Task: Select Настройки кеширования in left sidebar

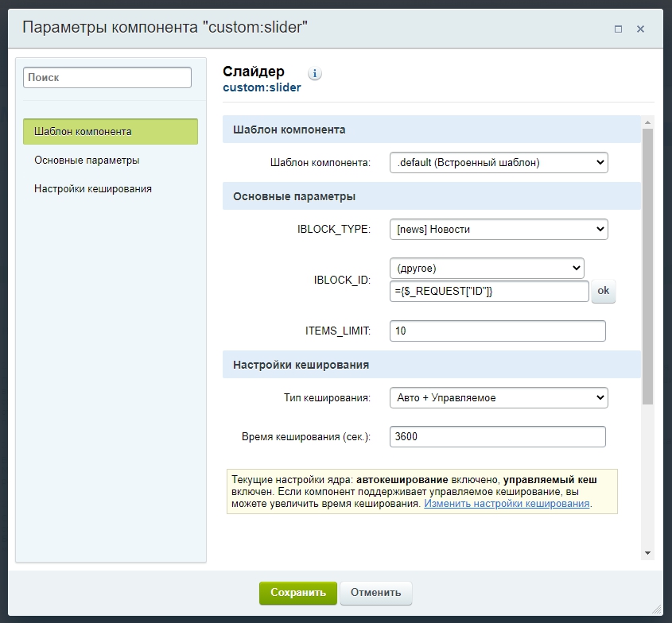Action: pos(93,189)
